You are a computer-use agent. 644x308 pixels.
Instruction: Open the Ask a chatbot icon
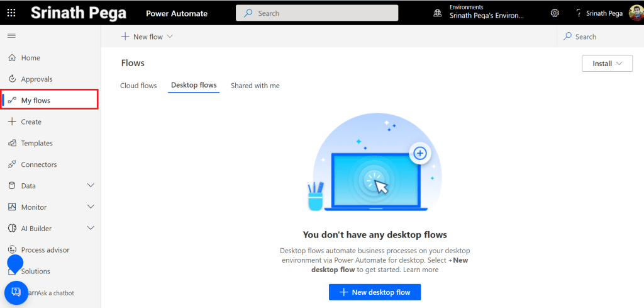click(x=16, y=292)
